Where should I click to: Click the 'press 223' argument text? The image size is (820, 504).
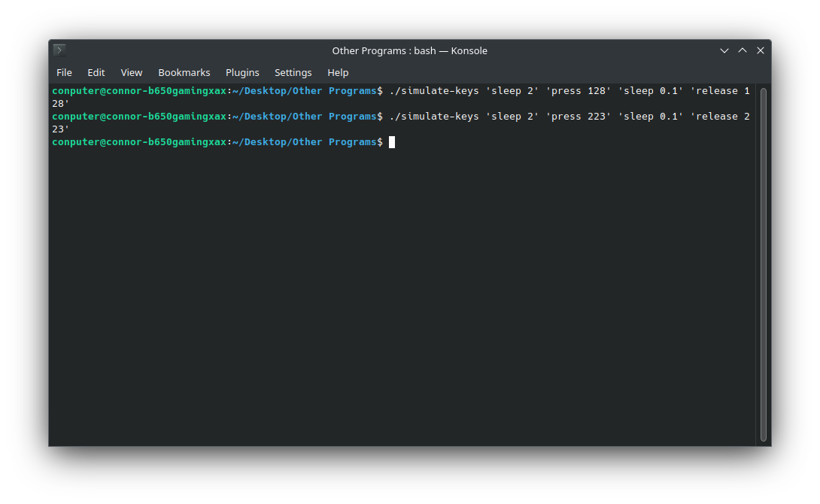pyautogui.click(x=579, y=117)
